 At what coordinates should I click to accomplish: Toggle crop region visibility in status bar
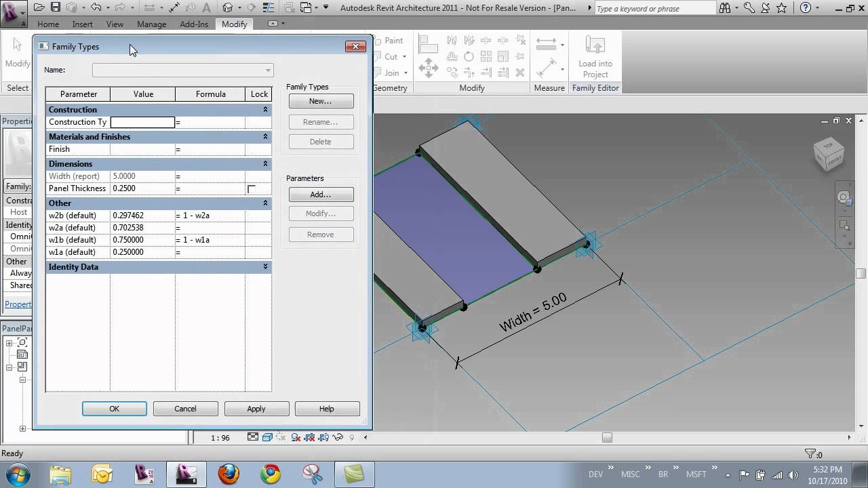[x=309, y=437]
